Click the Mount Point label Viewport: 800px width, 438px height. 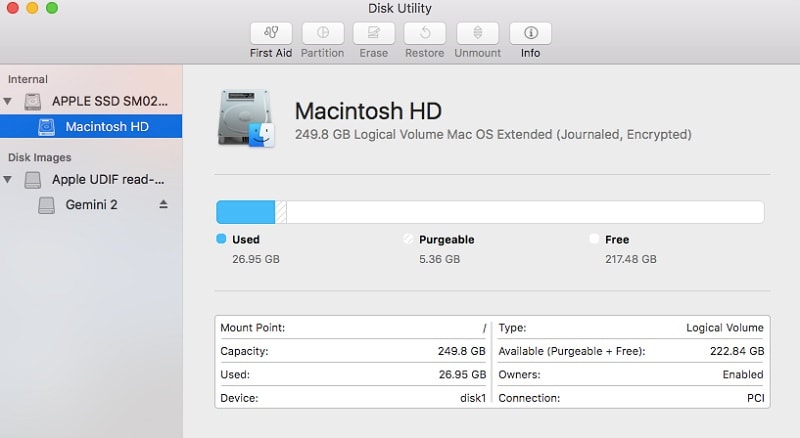(x=253, y=328)
